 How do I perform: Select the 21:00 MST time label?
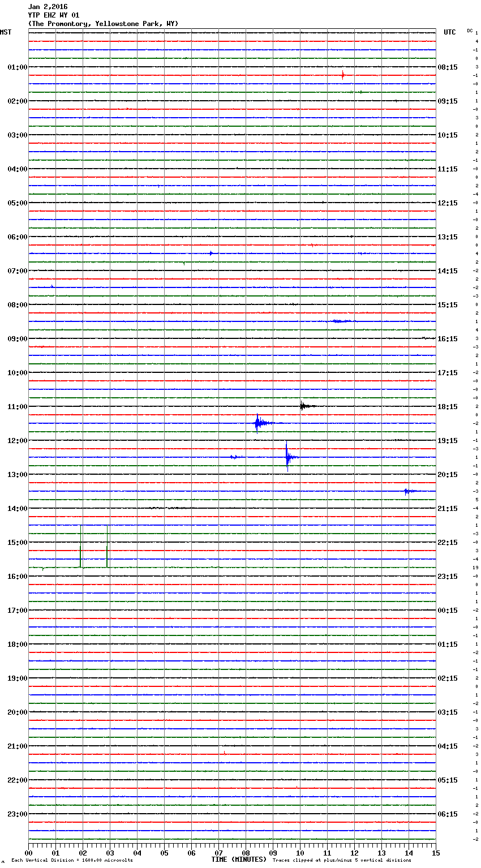[x=17, y=746]
